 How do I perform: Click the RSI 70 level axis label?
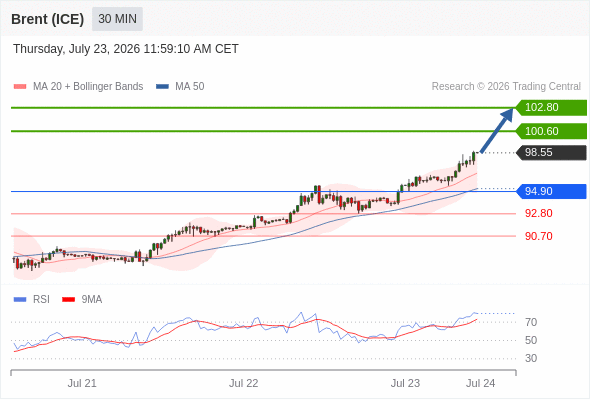point(531,322)
